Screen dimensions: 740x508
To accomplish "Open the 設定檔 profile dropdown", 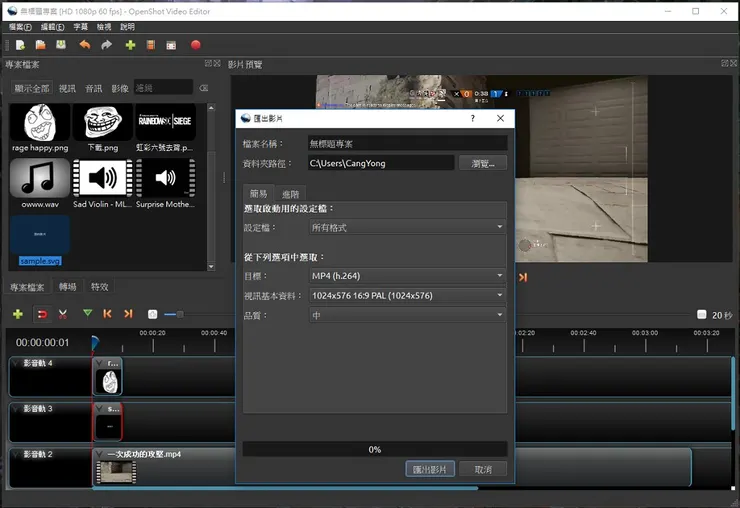I will [405, 227].
